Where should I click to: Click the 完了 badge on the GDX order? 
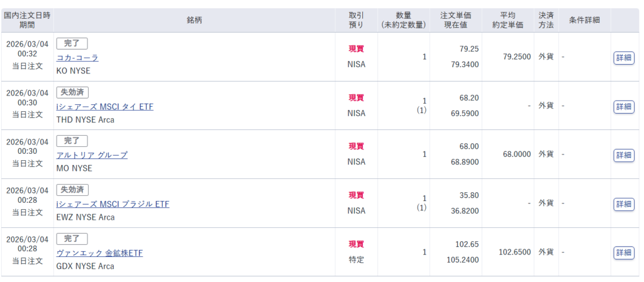click(x=72, y=238)
